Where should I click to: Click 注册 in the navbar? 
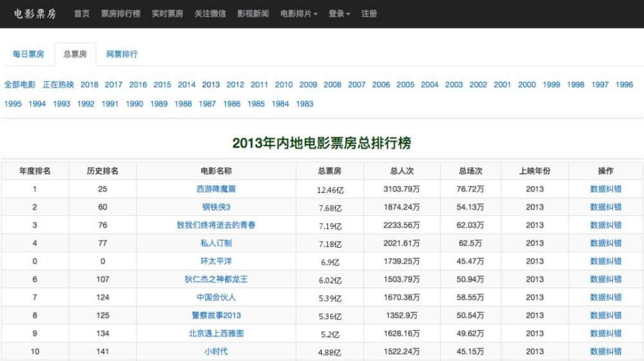tap(369, 14)
